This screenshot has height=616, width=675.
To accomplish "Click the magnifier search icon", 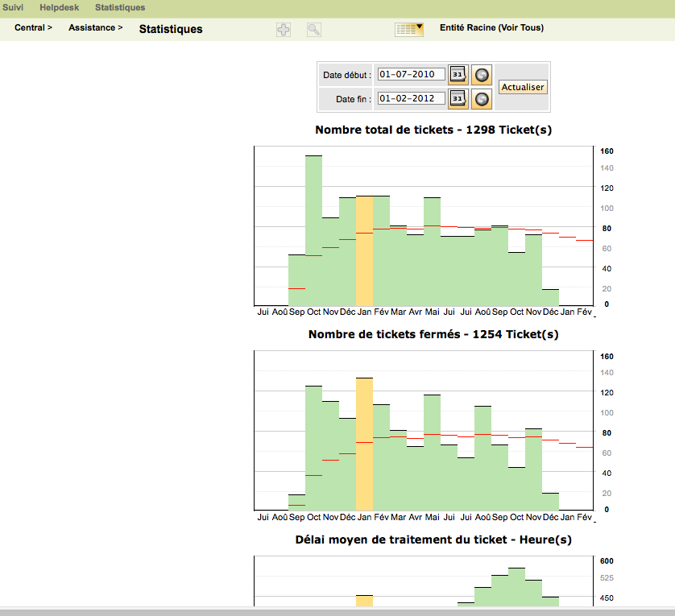I will click(314, 30).
